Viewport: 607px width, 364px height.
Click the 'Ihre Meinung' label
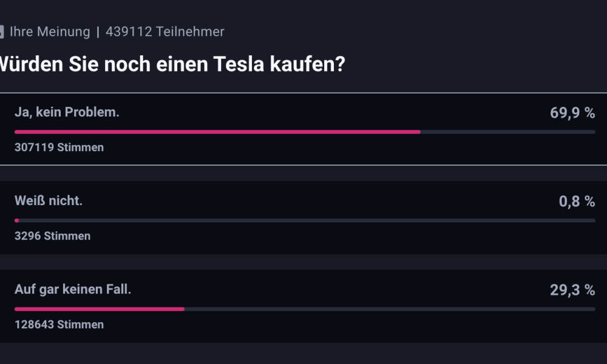coord(50,32)
